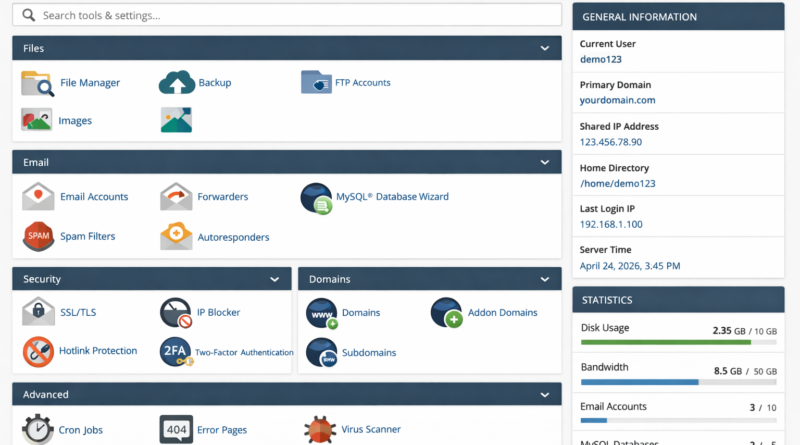Click the Subdomains globe icon
The width and height of the screenshot is (800, 445).
click(321, 352)
